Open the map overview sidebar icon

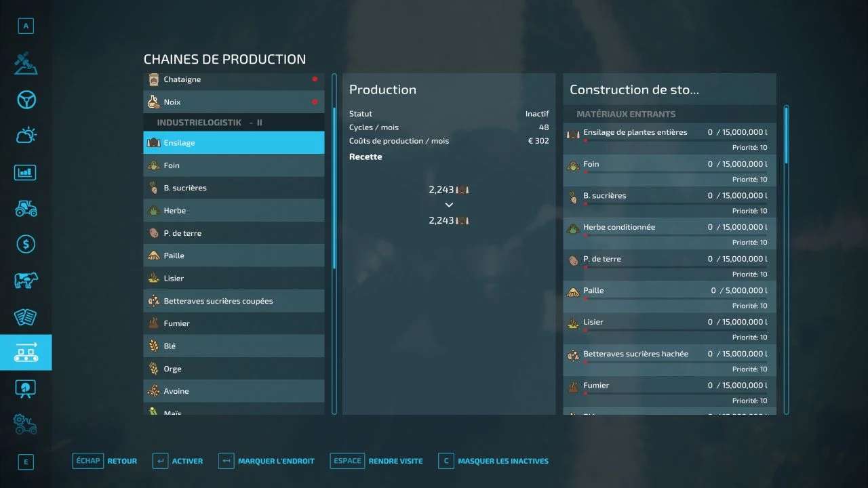26,63
